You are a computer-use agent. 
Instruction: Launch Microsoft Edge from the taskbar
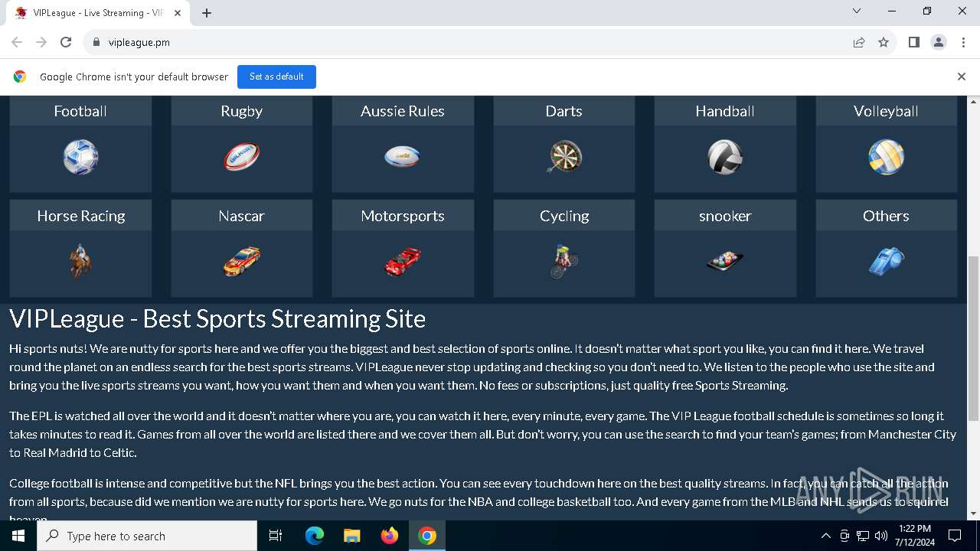coord(315,536)
